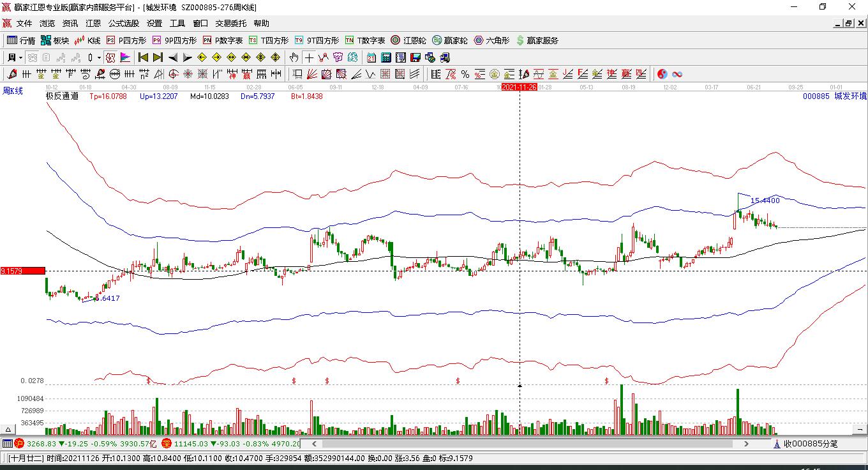Click the Up=13.2207 value

[x=159, y=96]
